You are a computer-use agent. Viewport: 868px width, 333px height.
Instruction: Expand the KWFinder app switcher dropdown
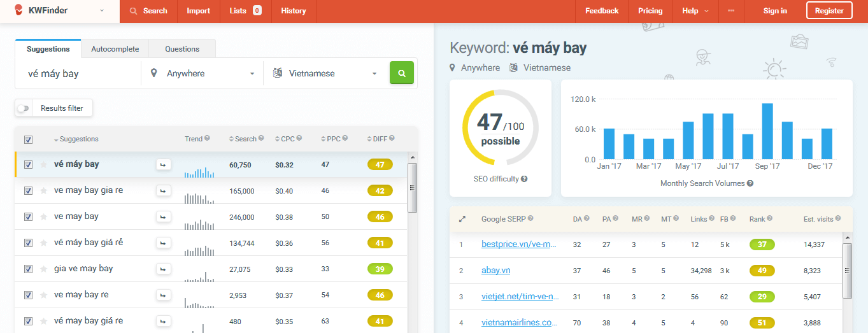click(102, 11)
